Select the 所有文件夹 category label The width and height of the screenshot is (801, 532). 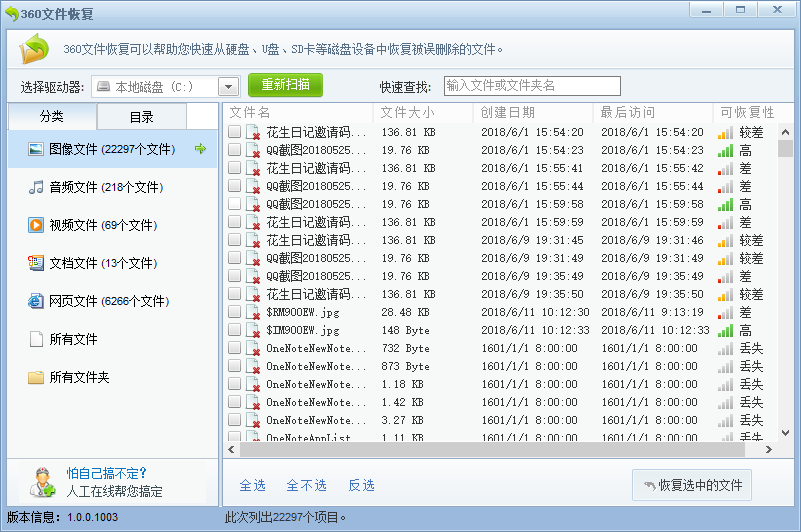click(79, 377)
